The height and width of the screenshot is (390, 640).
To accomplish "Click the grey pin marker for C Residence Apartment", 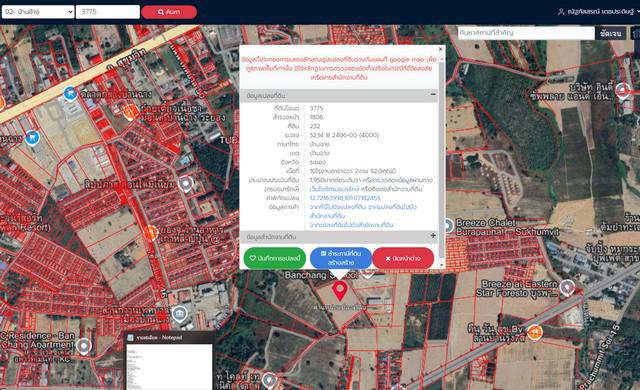I will (x=84, y=346).
